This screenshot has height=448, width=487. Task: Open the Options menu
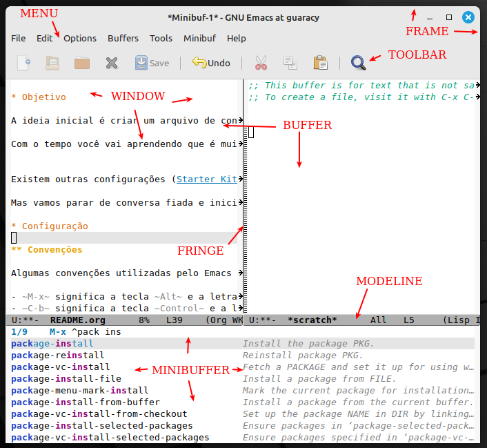80,38
